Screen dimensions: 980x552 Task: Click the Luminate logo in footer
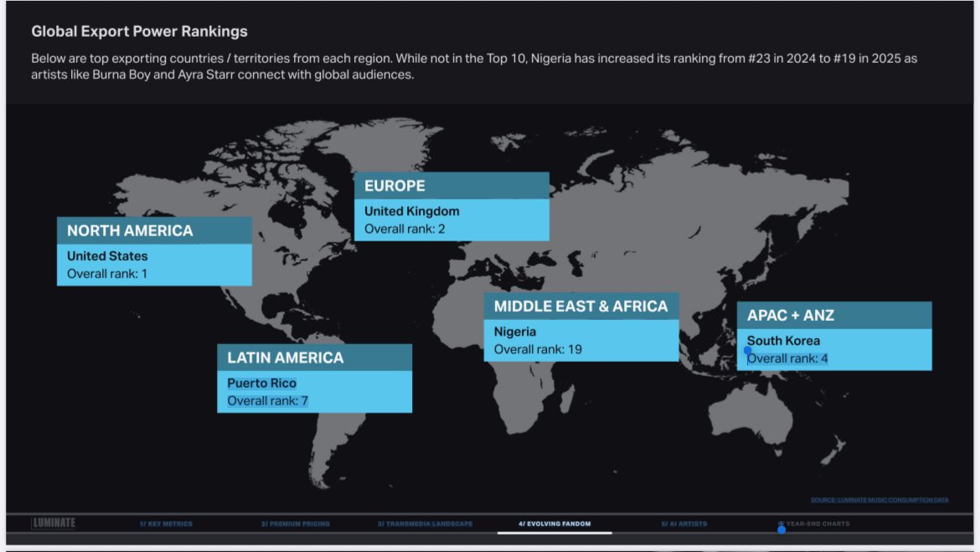(54, 523)
